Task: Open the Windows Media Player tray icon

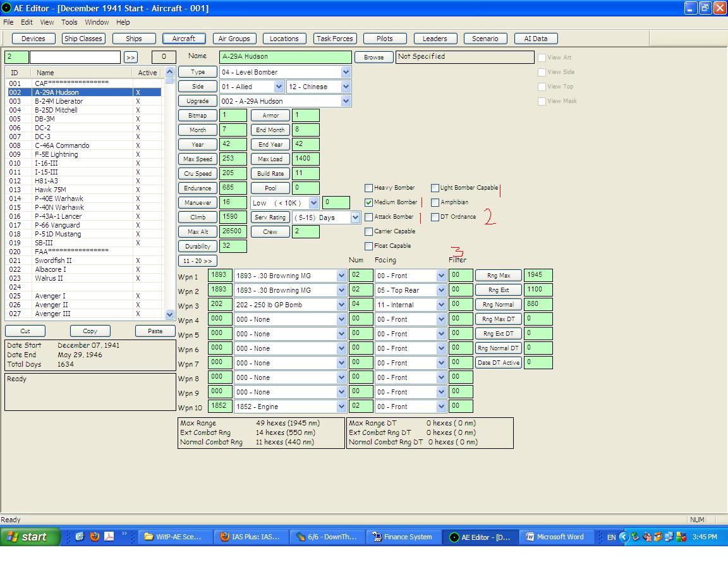Action: click(667, 537)
